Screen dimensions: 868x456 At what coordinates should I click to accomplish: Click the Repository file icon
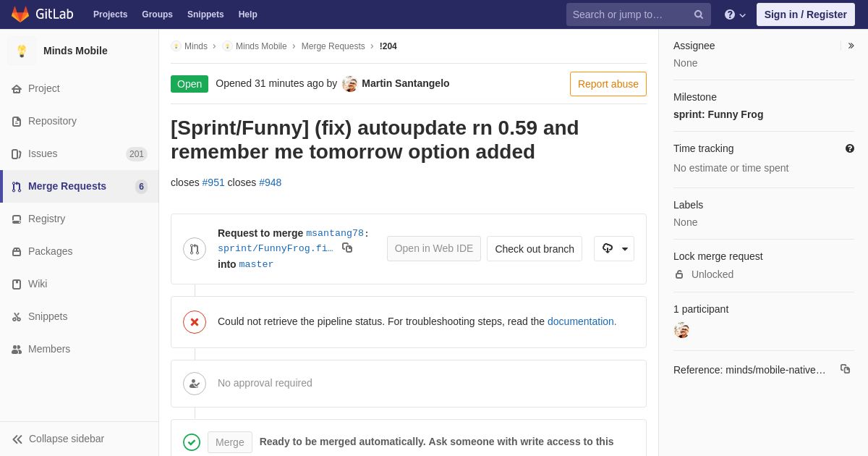(x=17, y=122)
